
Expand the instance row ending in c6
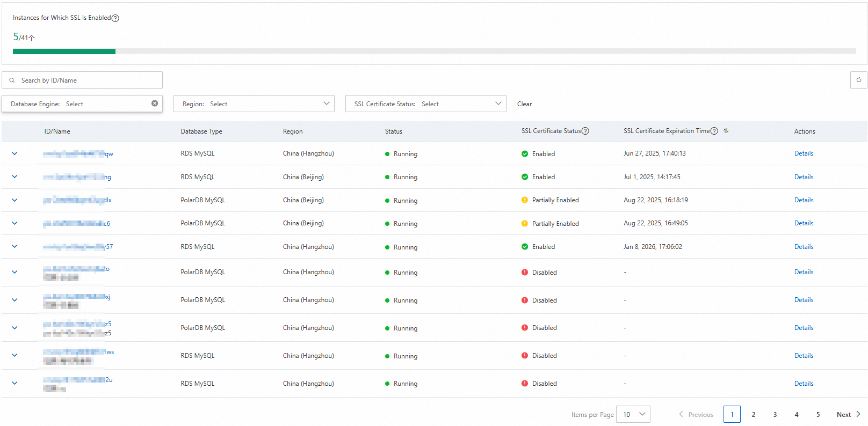[x=15, y=223]
